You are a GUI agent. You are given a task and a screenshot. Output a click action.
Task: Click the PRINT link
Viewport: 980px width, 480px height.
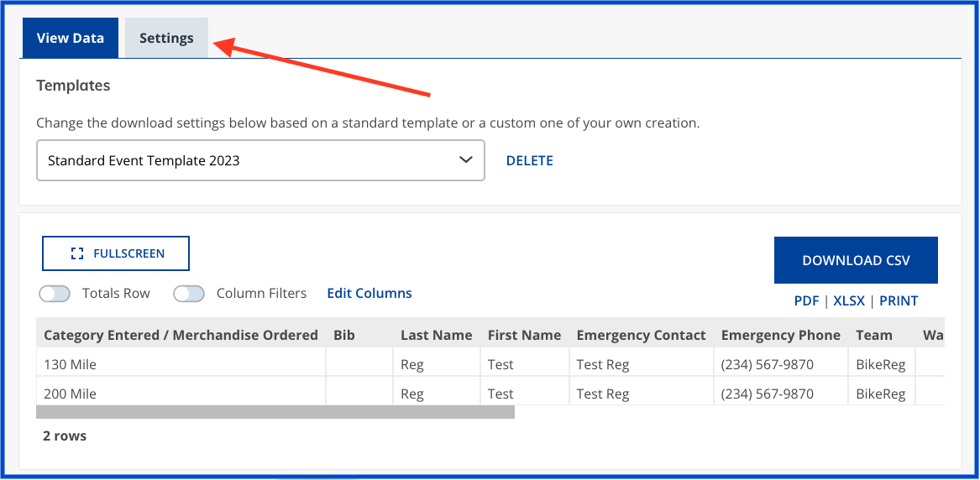899,301
